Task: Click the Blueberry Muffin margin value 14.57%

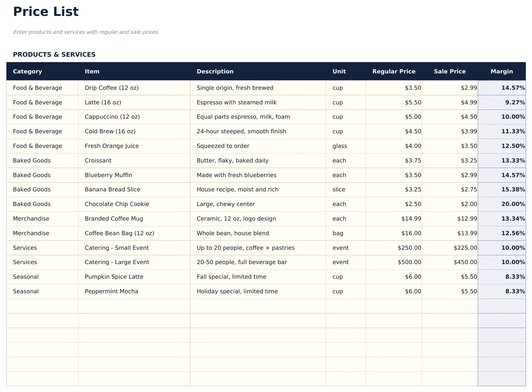Action: click(512, 175)
